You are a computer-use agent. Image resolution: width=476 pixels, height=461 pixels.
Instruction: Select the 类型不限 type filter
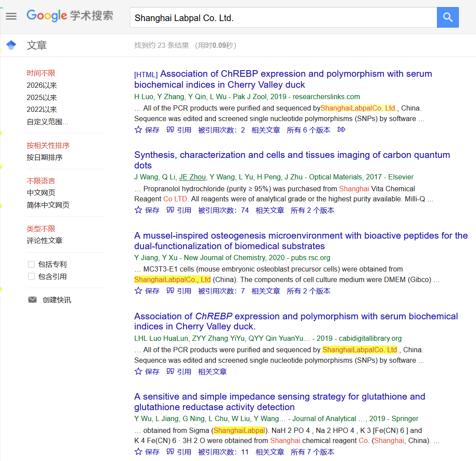(x=41, y=229)
